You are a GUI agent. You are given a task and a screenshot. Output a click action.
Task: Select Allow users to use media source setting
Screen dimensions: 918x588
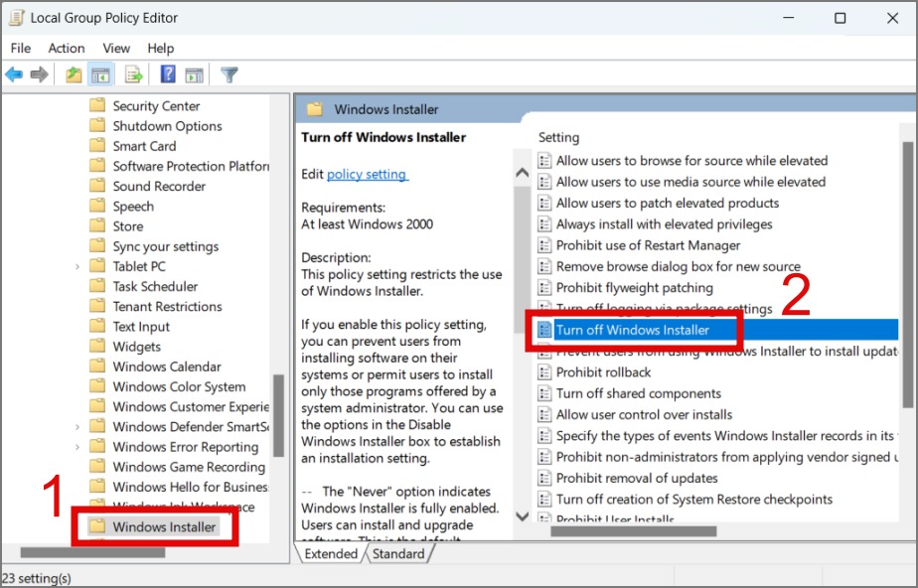coord(690,182)
